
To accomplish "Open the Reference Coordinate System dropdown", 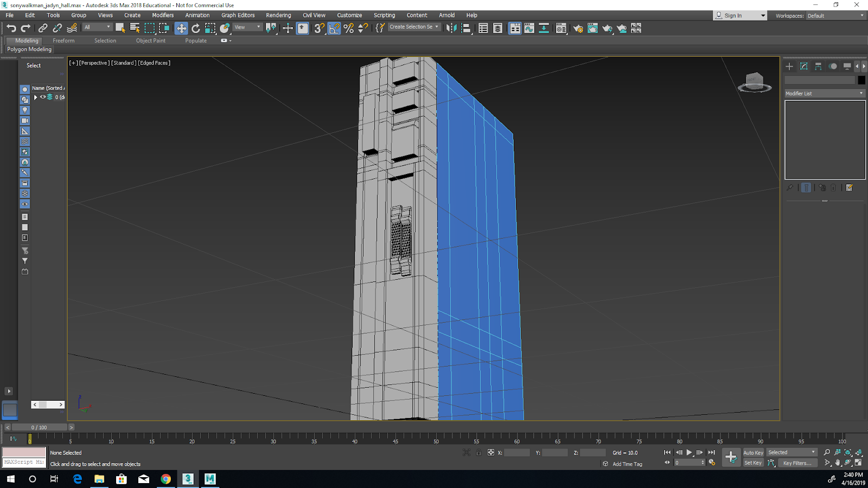I will [x=247, y=27].
